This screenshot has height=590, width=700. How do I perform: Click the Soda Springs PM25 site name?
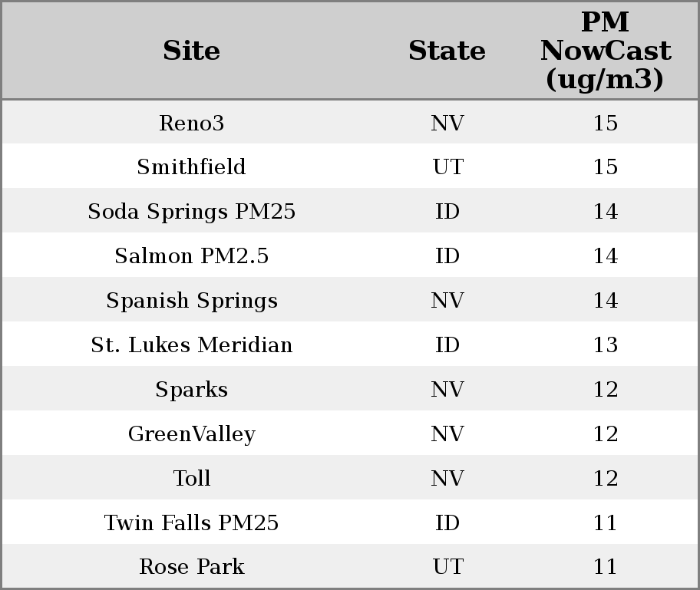point(191,212)
